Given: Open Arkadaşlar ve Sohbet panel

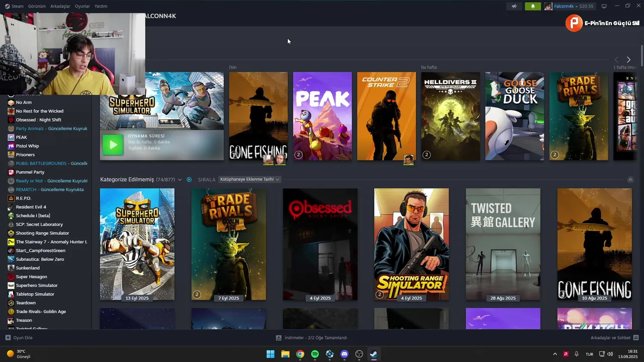Looking at the screenshot, I should (x=614, y=338).
